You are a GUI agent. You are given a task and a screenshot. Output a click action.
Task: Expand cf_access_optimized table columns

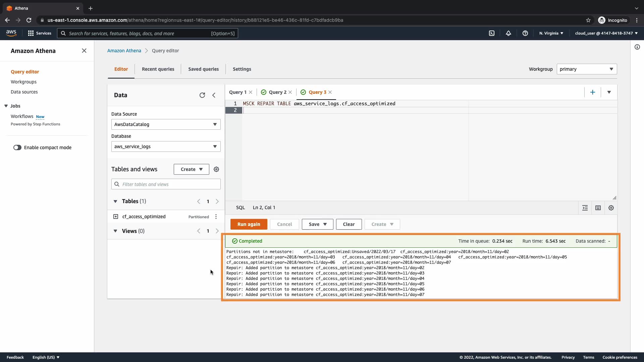pyautogui.click(x=116, y=217)
